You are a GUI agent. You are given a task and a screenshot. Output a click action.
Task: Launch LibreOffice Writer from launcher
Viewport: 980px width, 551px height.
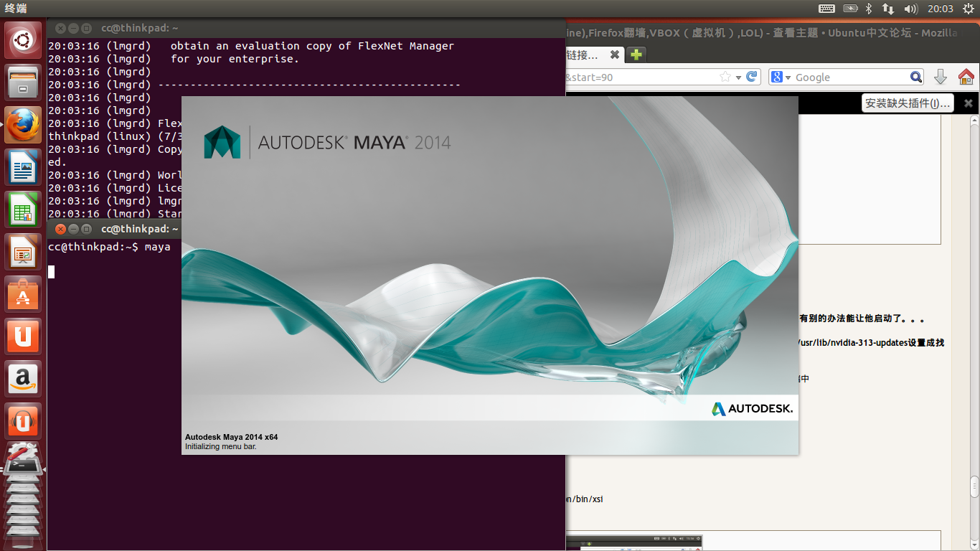[x=23, y=166]
